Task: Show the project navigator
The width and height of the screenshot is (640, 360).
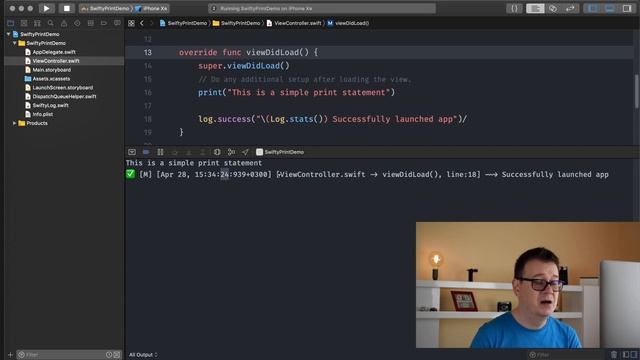Action: coord(11,23)
